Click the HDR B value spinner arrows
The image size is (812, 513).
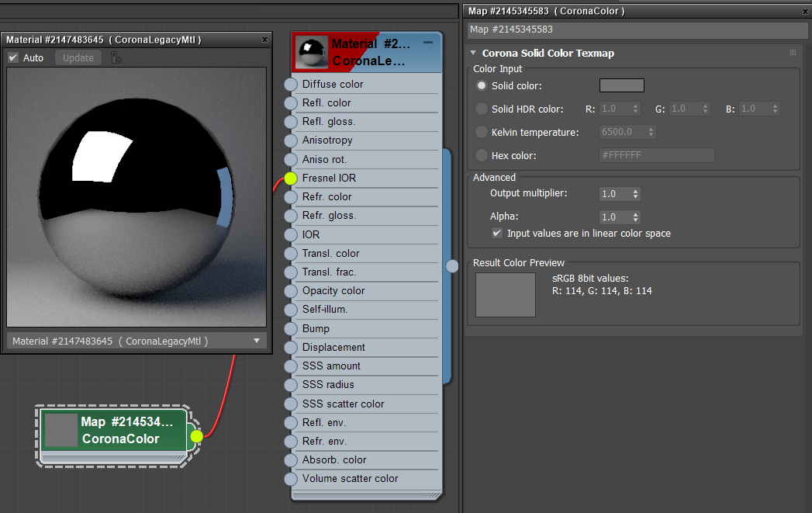tap(775, 109)
